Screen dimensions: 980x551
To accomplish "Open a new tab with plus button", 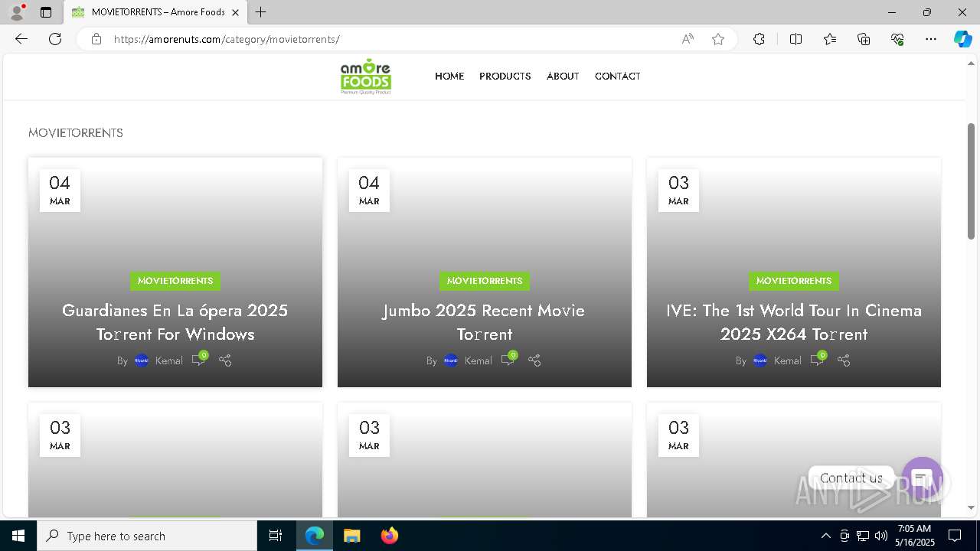I will (261, 12).
